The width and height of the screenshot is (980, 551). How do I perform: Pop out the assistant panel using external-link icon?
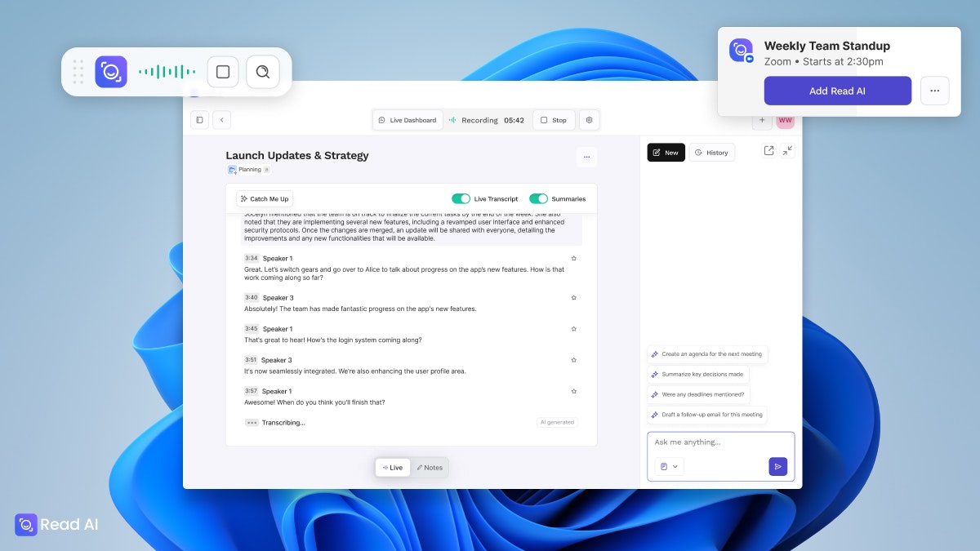pos(768,150)
